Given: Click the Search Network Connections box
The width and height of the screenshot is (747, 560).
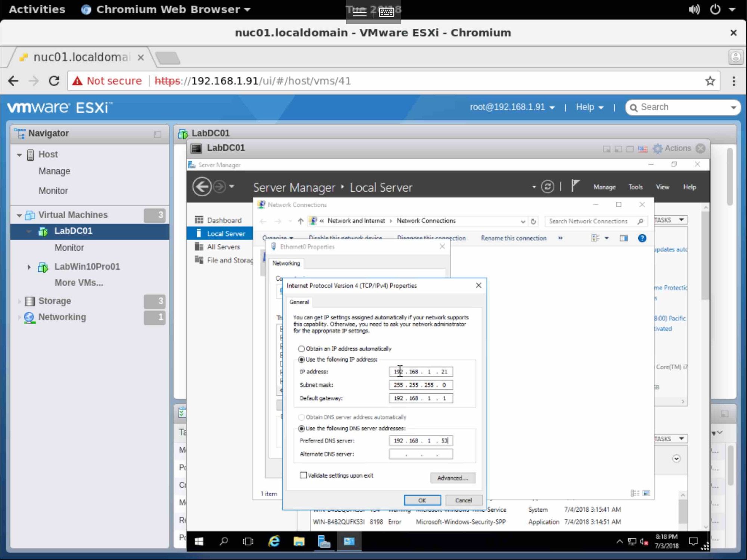Looking at the screenshot, I should pyautogui.click(x=595, y=221).
